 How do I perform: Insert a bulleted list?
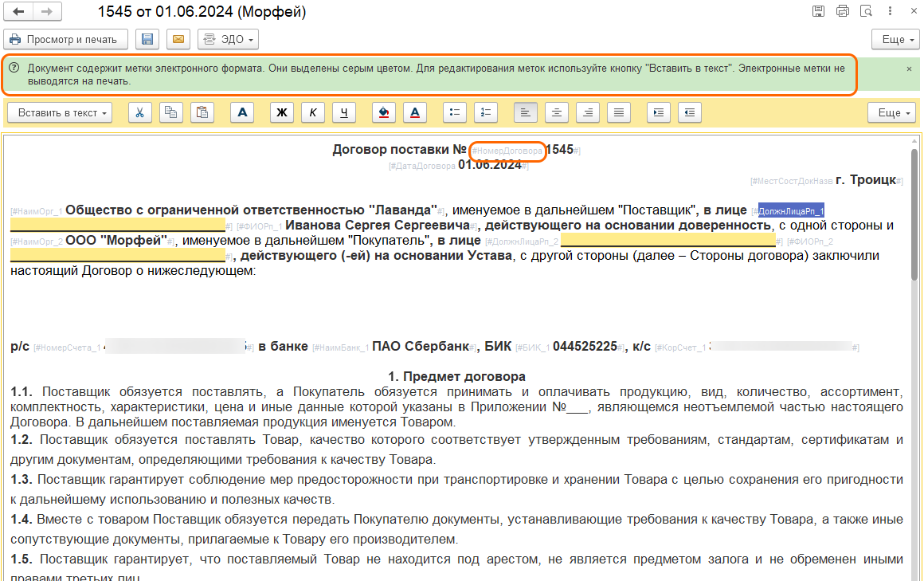tap(454, 113)
